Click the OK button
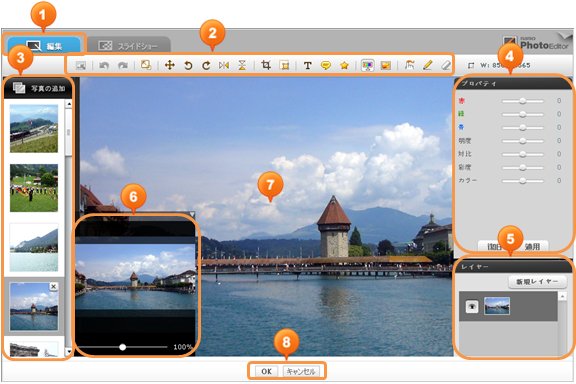The height and width of the screenshot is (384, 576). (267, 372)
